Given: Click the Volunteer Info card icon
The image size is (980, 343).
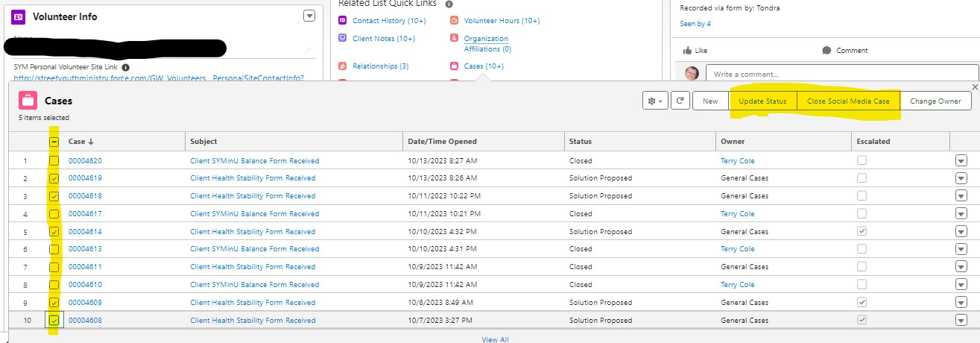Looking at the screenshot, I should [x=19, y=16].
